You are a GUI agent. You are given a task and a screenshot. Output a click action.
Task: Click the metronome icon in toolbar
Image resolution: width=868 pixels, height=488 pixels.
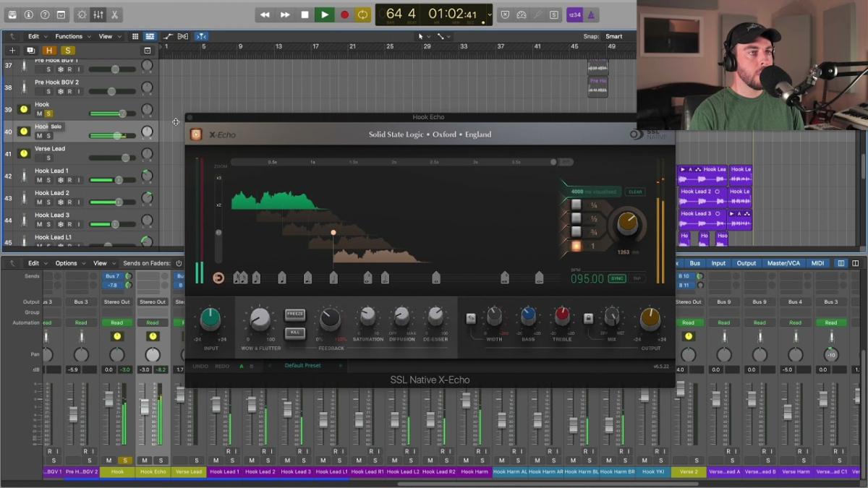point(591,14)
